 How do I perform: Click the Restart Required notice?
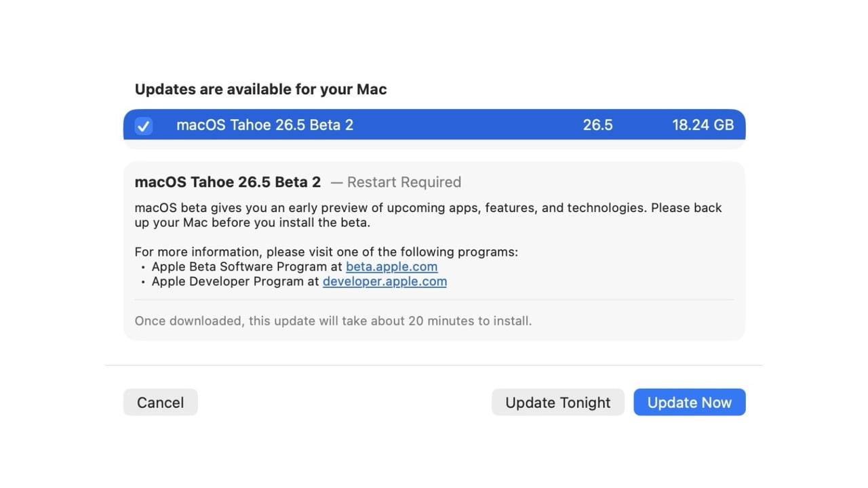pos(404,182)
